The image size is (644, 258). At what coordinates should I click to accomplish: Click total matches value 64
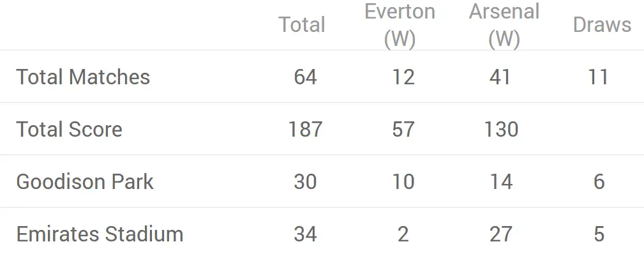click(x=305, y=77)
